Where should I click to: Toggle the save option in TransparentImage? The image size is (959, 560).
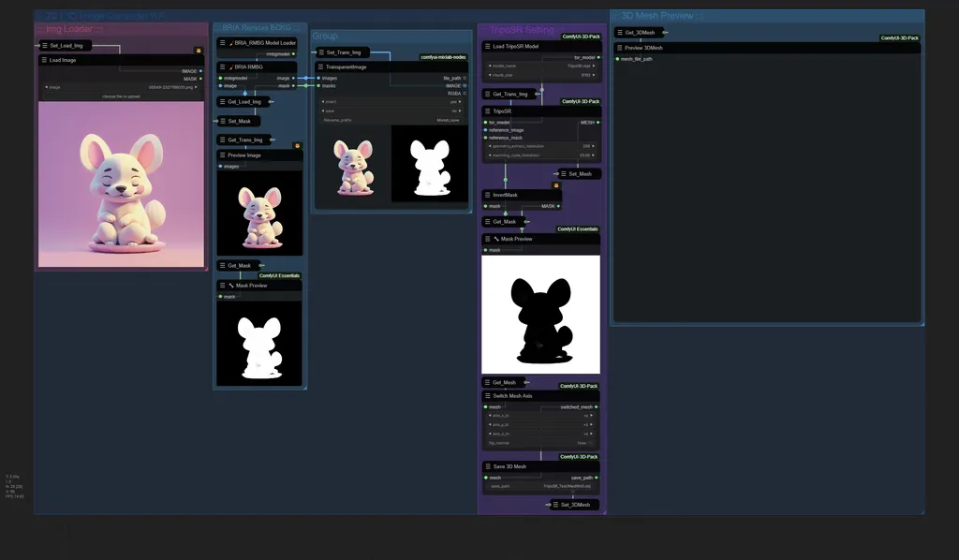click(391, 111)
